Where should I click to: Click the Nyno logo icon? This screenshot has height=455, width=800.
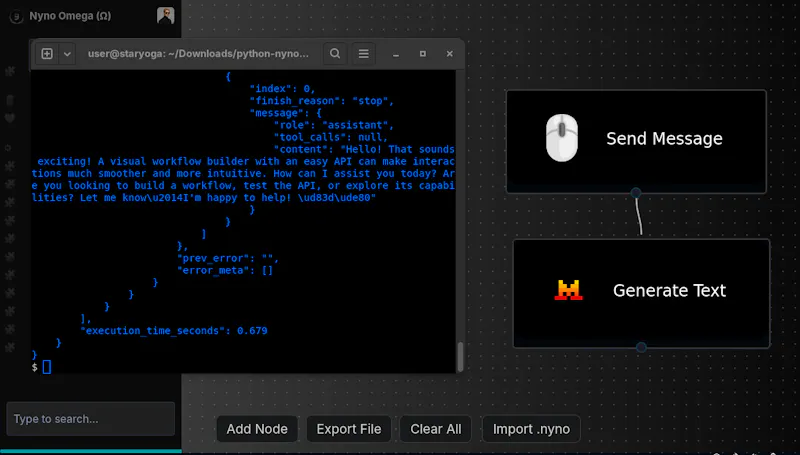(16, 17)
